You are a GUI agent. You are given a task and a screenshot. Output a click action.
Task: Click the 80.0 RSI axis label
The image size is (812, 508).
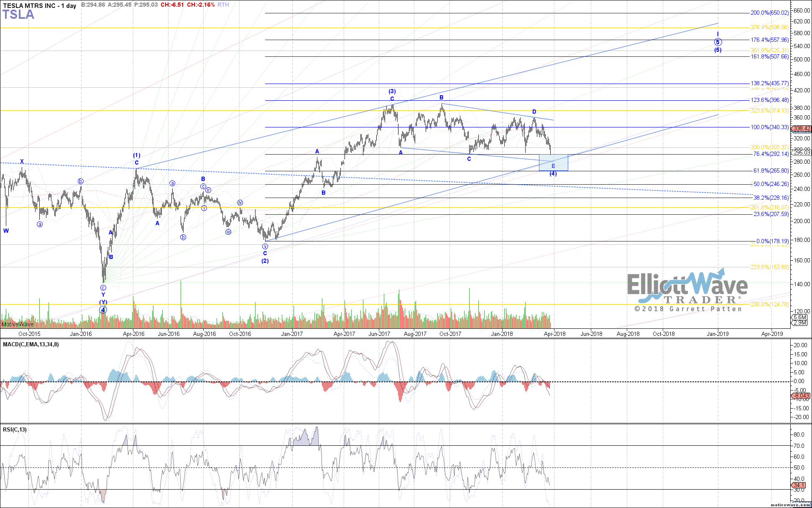tap(799, 435)
